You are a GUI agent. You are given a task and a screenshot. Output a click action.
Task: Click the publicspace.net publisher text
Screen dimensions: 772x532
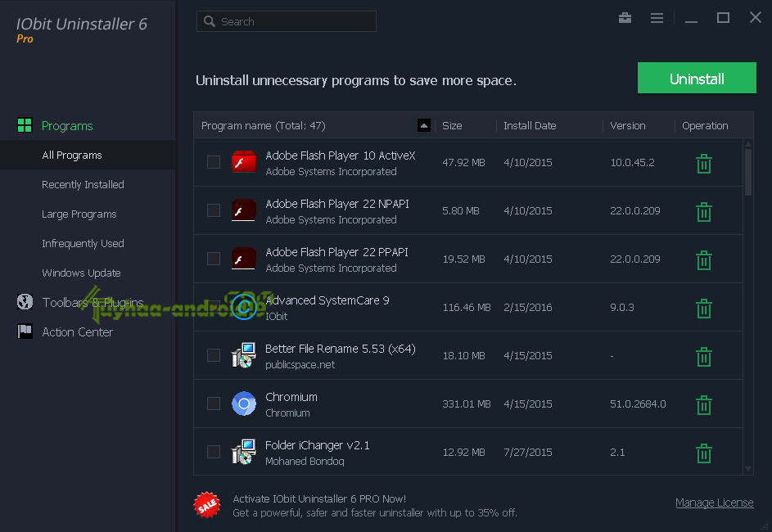click(x=300, y=365)
